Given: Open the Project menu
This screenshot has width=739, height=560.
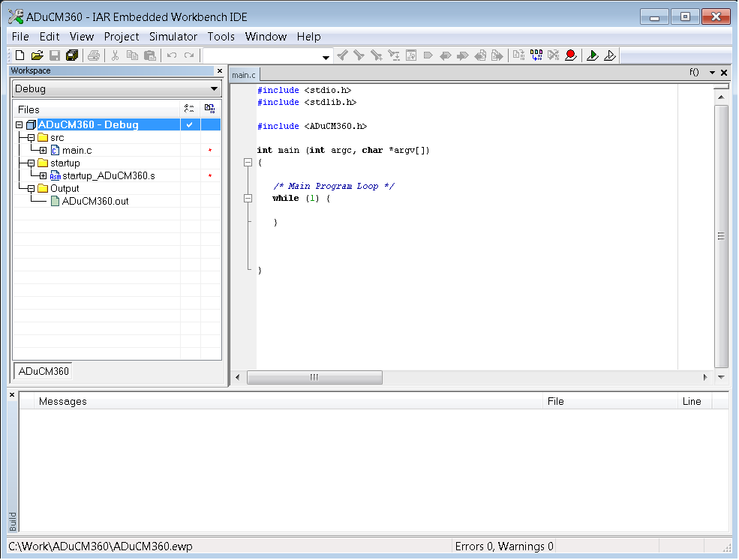Looking at the screenshot, I should 122,37.
